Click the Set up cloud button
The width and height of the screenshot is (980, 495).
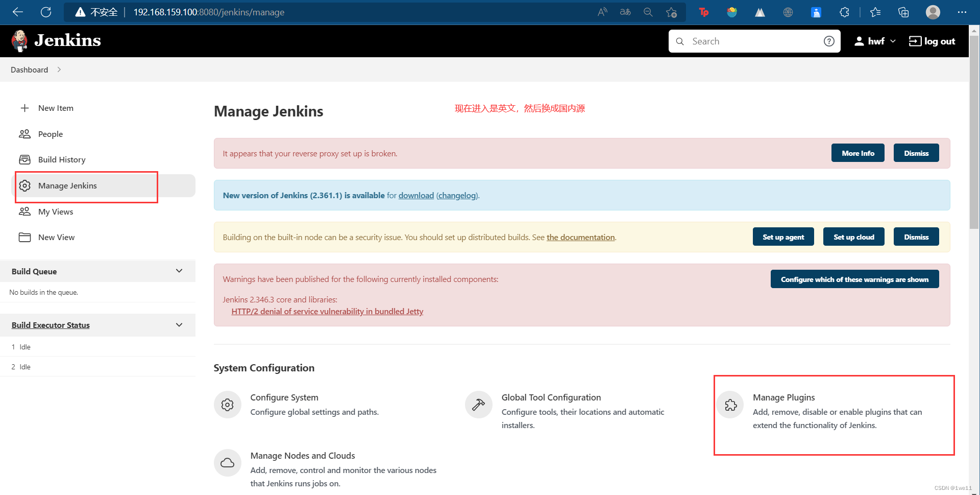click(x=853, y=237)
